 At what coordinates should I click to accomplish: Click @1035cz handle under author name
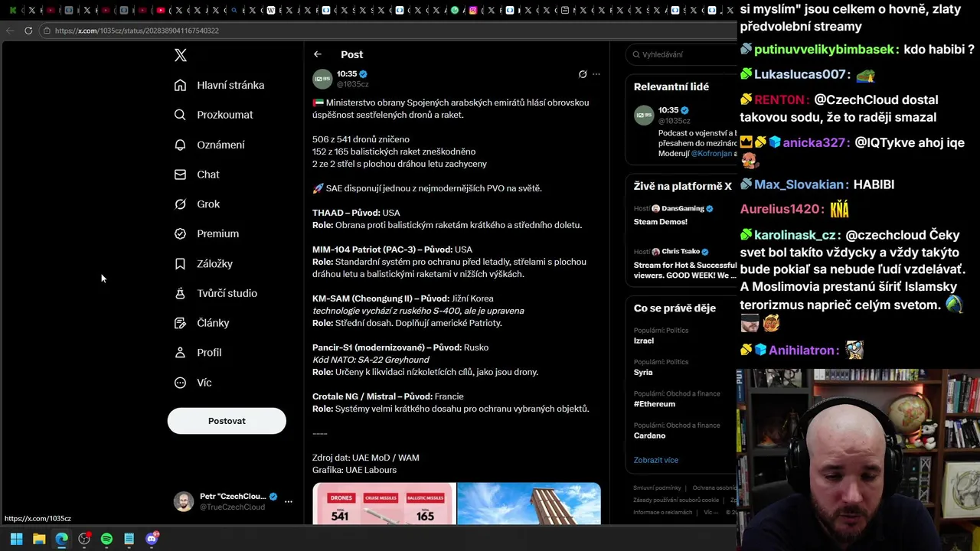[x=352, y=84]
